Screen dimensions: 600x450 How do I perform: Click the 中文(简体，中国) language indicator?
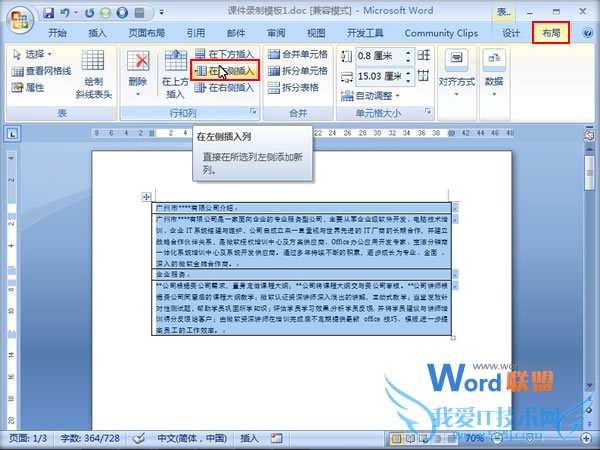(192, 438)
